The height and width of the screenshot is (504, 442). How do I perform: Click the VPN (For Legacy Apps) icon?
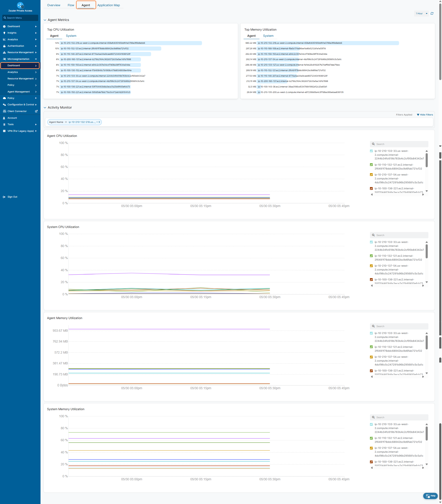point(4,131)
